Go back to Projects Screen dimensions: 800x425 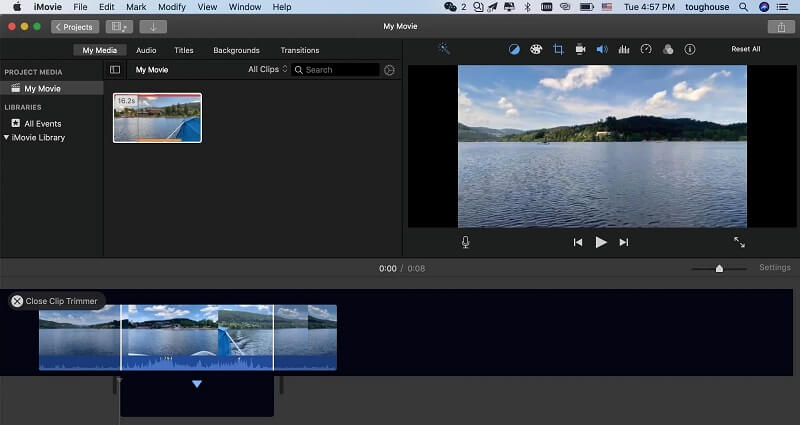coord(74,27)
